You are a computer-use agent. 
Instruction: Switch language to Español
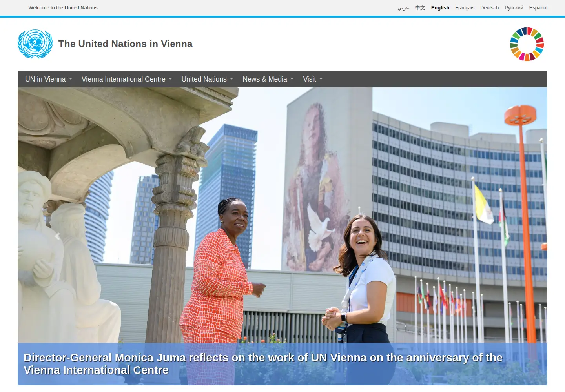click(538, 8)
